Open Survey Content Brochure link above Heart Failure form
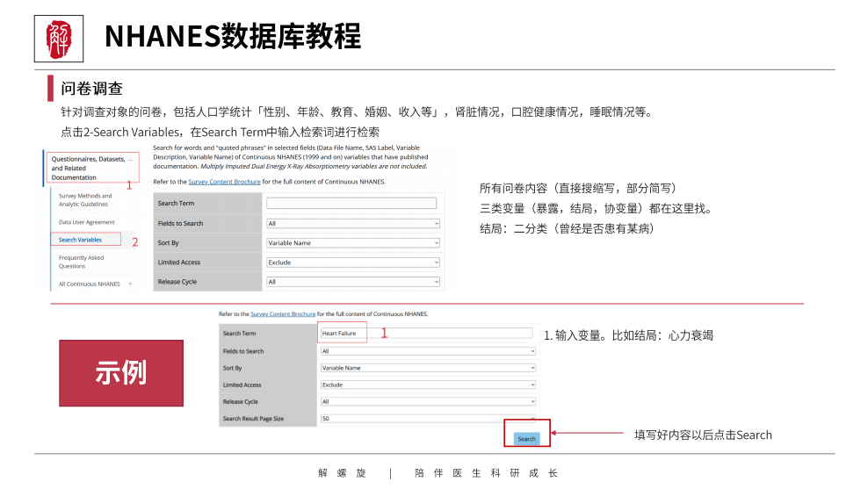 (283, 313)
